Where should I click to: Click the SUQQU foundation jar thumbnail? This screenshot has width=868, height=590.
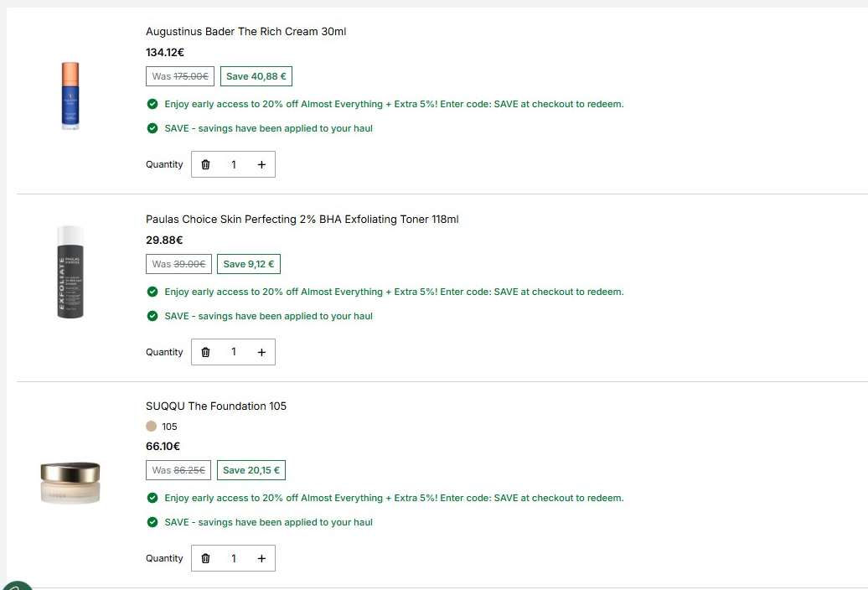click(70, 483)
